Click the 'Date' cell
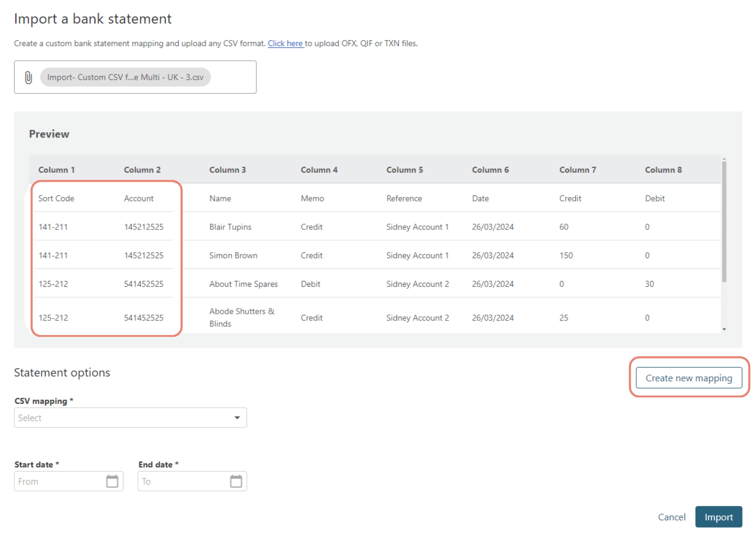This screenshot has width=756, height=540. [481, 198]
